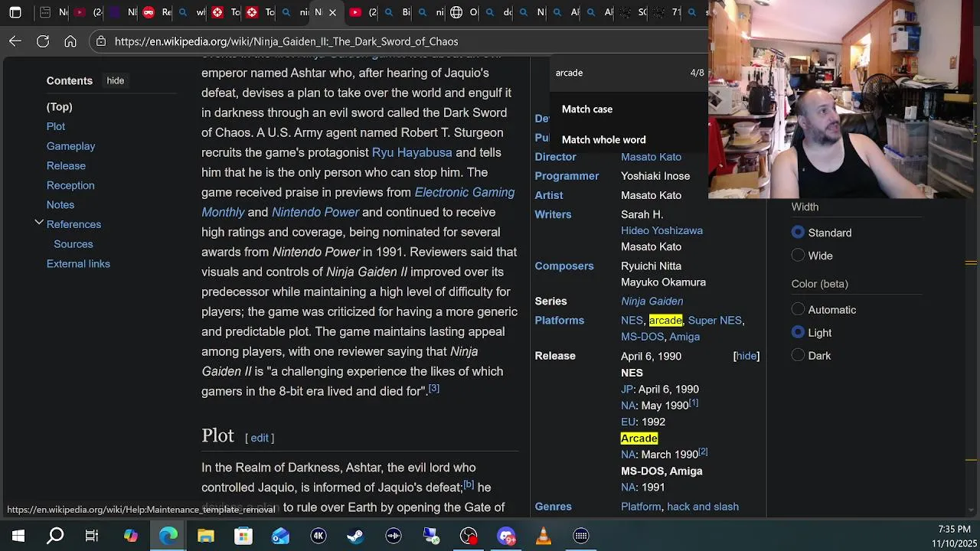The width and height of the screenshot is (980, 551).
Task: Jump to External links in contents
Action: coord(78,264)
